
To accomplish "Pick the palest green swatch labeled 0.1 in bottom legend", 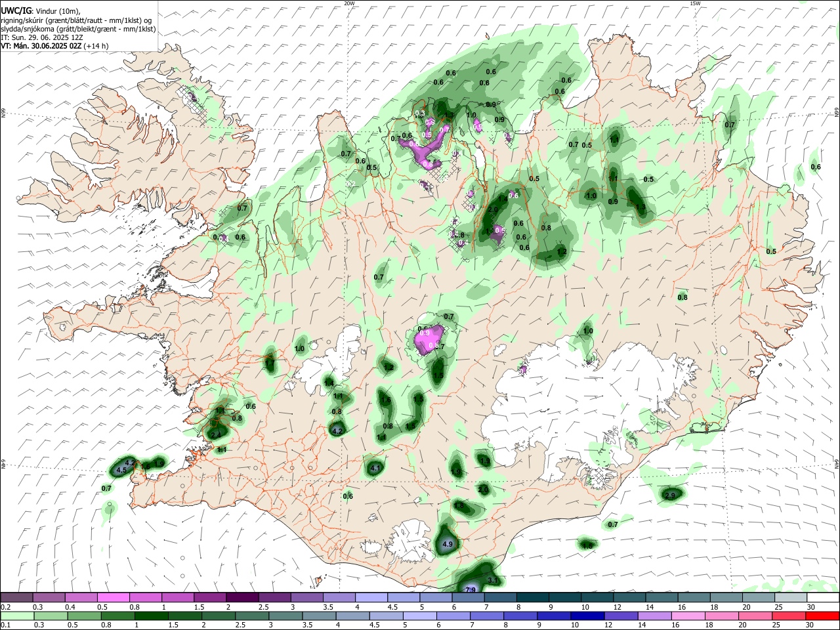I will click(x=16, y=616).
